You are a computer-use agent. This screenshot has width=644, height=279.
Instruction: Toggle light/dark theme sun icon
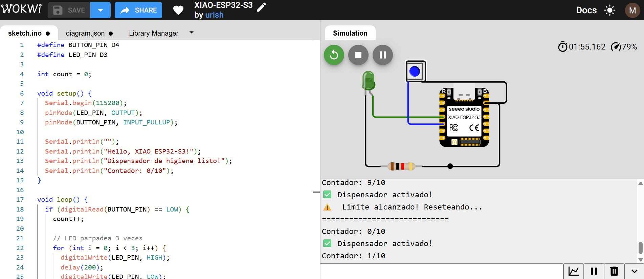tap(610, 10)
